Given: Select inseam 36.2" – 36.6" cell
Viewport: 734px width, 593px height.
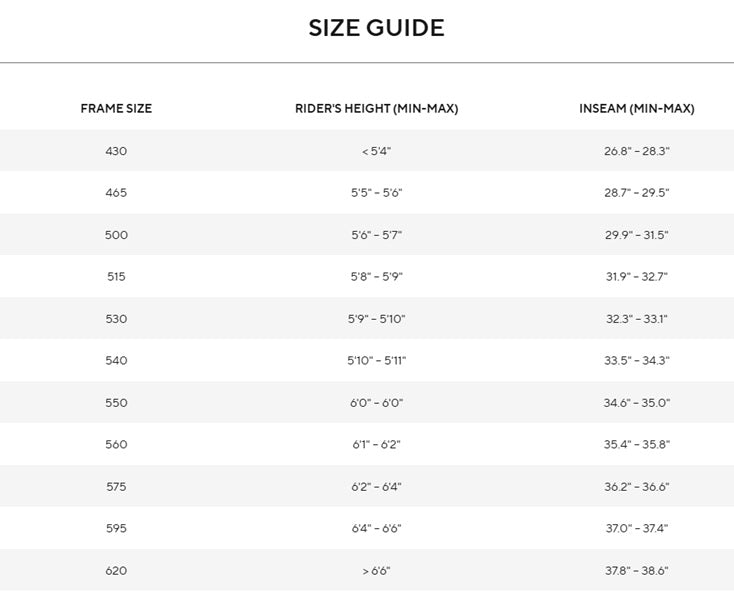Looking at the screenshot, I should 637,487.
